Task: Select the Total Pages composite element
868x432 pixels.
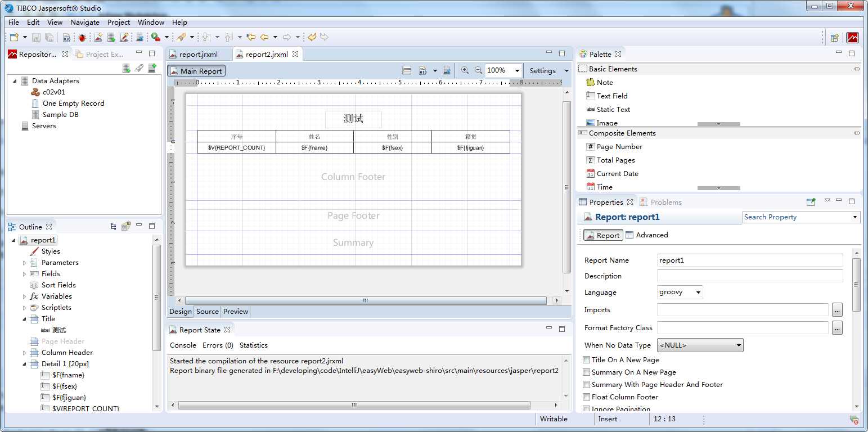Action: [x=610, y=160]
